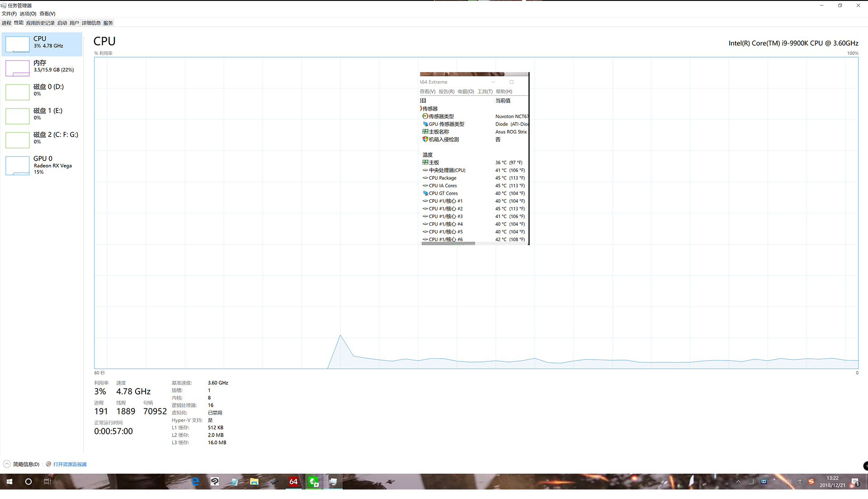868x499 pixels.
Task: Open the 文件(F) menu
Action: pos(9,14)
